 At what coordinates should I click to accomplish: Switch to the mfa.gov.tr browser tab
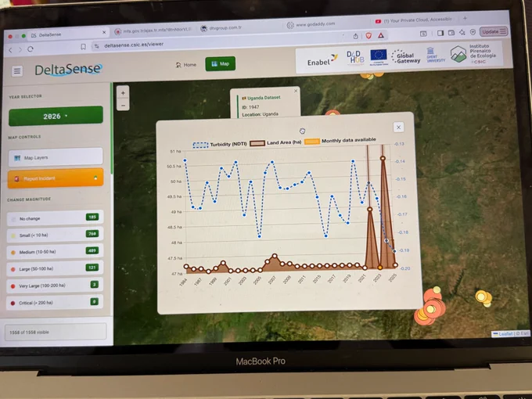point(154,31)
